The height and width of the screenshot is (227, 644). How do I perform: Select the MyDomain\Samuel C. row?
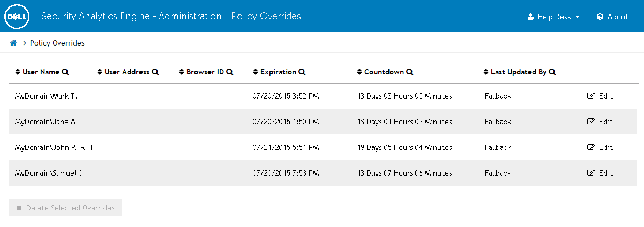tap(50, 173)
